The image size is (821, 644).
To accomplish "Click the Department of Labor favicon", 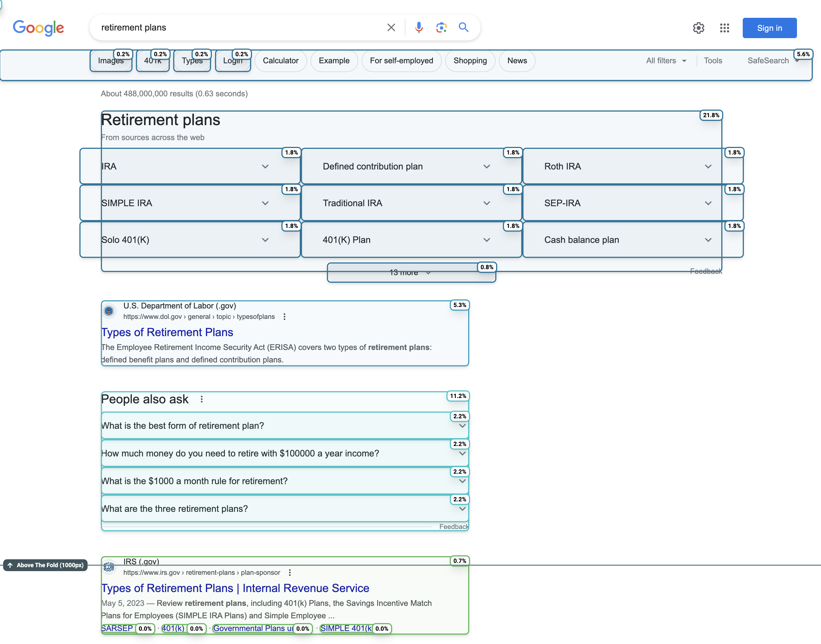I will [x=109, y=311].
